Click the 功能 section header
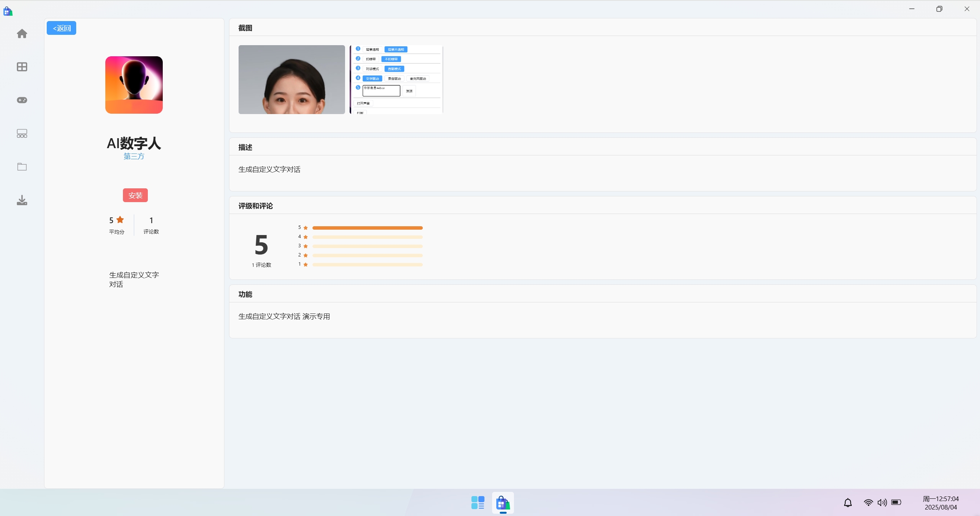 245,294
